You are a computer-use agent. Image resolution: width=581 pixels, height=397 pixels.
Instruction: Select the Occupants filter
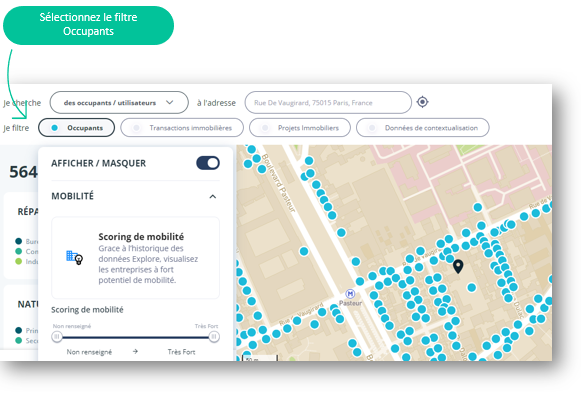click(76, 128)
